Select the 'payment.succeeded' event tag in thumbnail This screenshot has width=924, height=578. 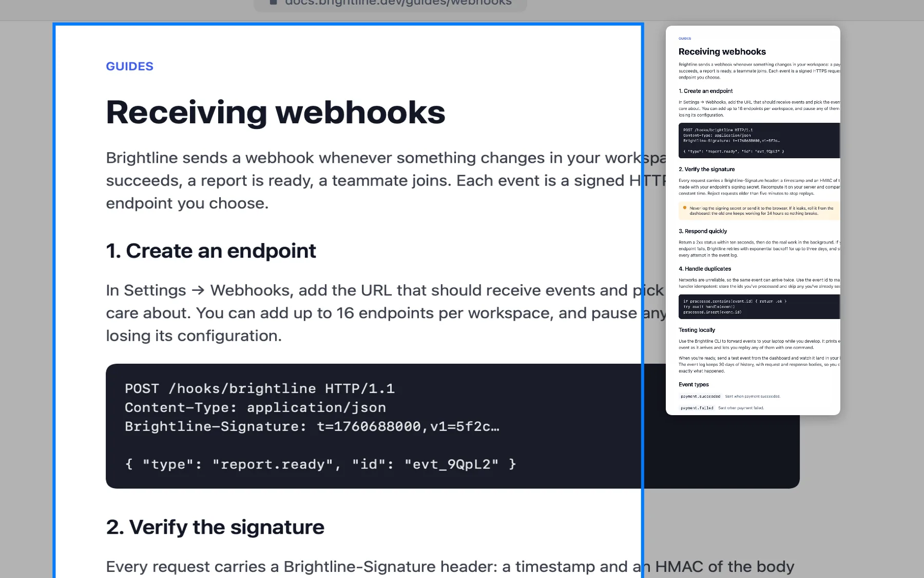(700, 397)
